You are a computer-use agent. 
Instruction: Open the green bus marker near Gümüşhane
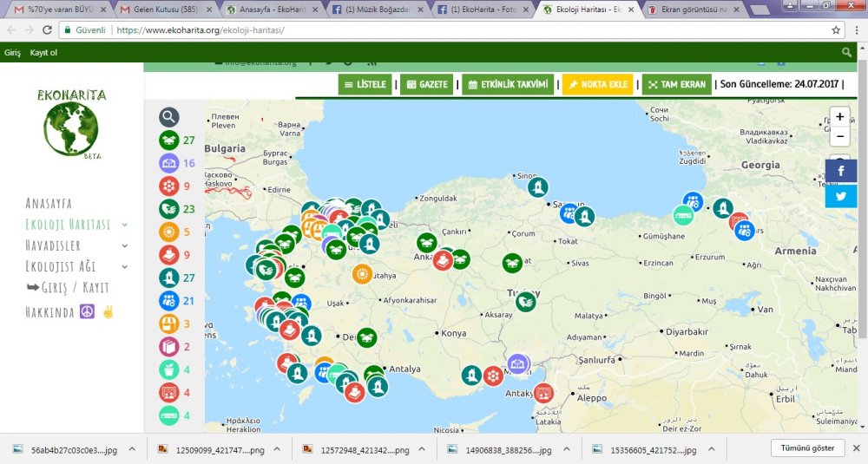(683, 215)
